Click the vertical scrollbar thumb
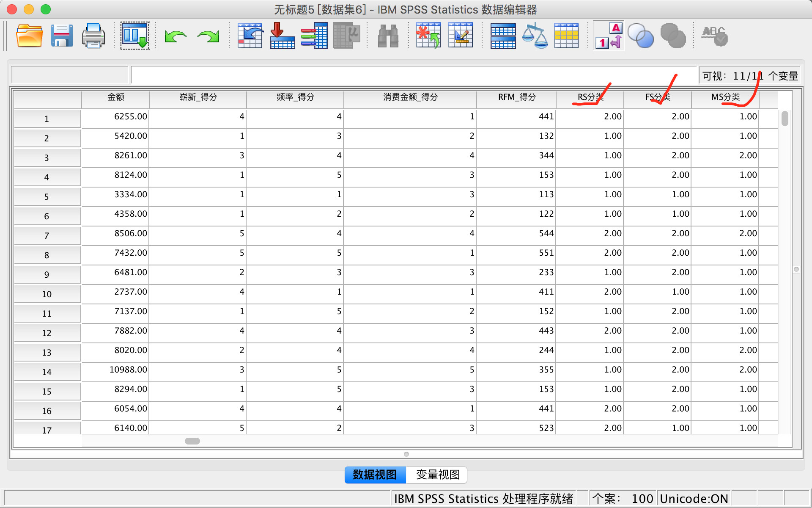 tap(785, 119)
